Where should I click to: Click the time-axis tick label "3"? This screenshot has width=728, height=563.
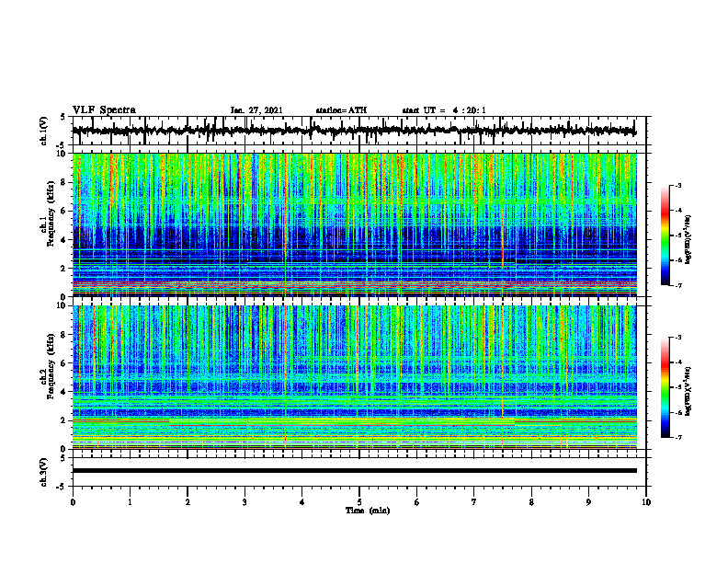[245, 502]
